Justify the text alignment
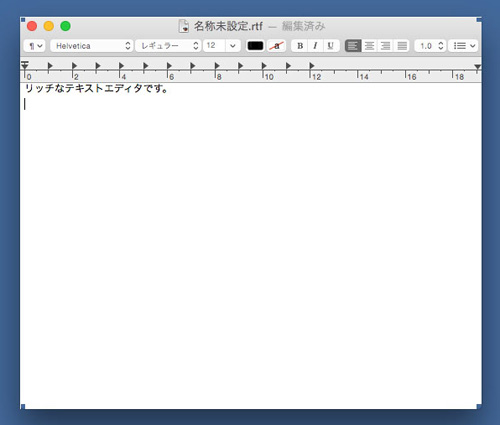Image resolution: width=500 pixels, height=425 pixels. [402, 46]
